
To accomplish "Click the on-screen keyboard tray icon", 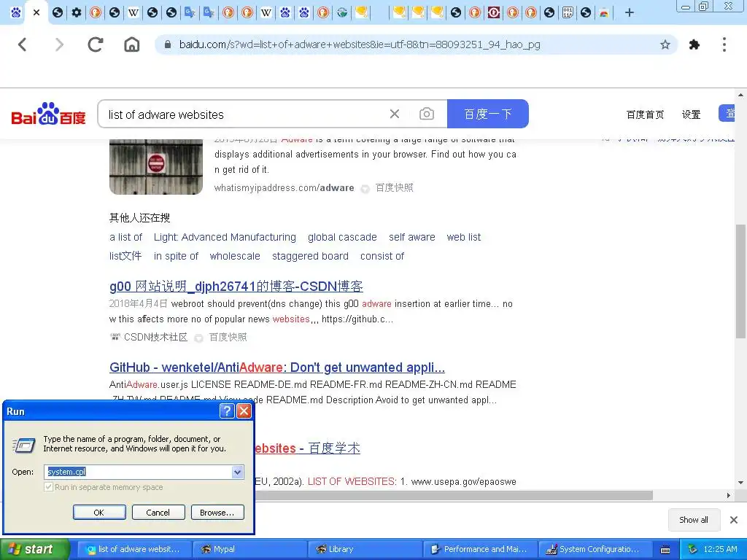I will tap(665, 550).
